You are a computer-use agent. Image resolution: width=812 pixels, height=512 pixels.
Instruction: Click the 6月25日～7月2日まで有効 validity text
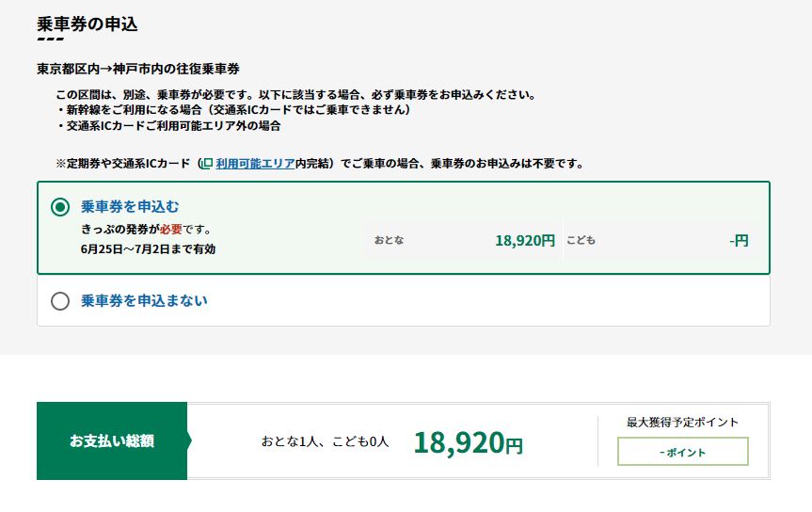pos(148,249)
